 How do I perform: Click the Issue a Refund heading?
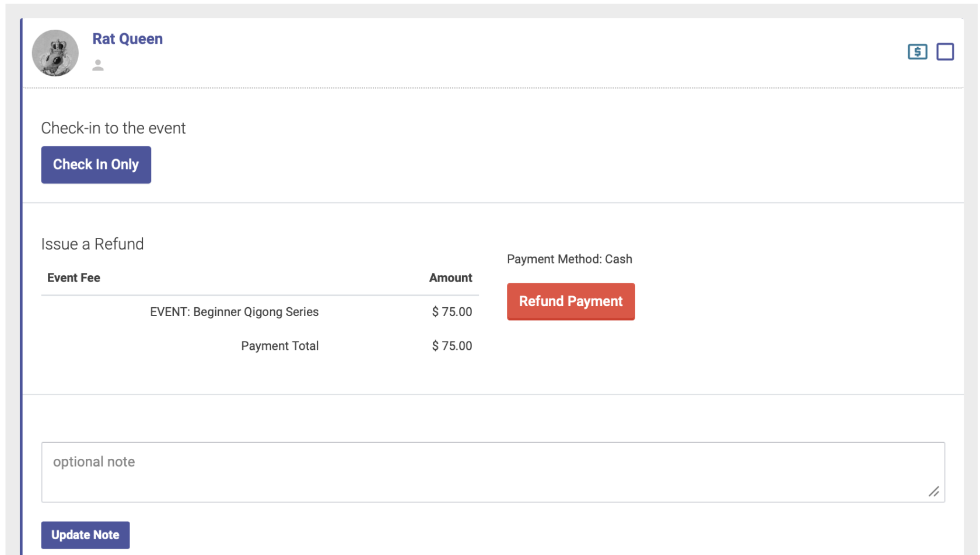point(92,244)
